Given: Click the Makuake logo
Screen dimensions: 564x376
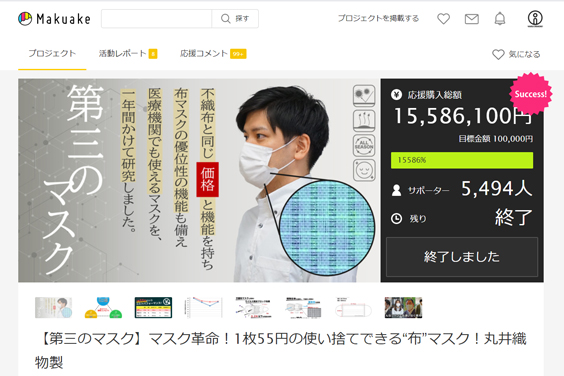Looking at the screenshot, I should [x=54, y=19].
